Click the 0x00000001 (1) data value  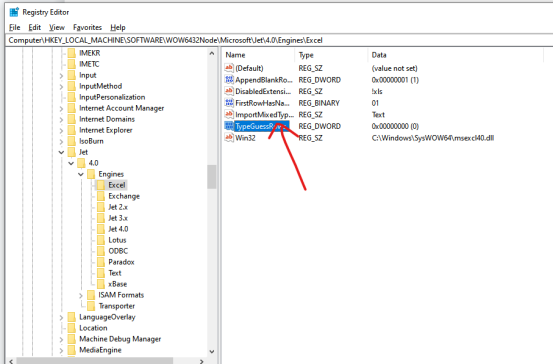click(395, 80)
